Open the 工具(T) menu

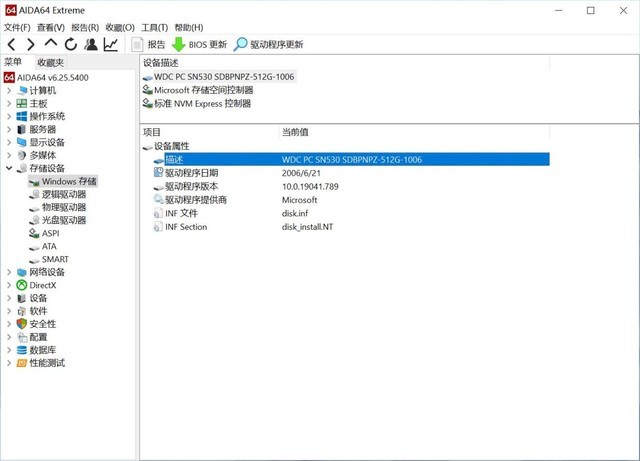pos(154,27)
